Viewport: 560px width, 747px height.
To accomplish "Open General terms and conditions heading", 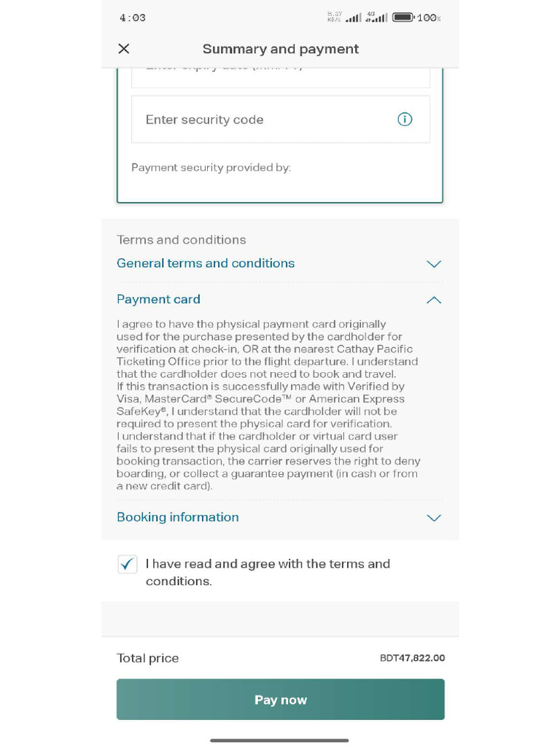I will (206, 263).
